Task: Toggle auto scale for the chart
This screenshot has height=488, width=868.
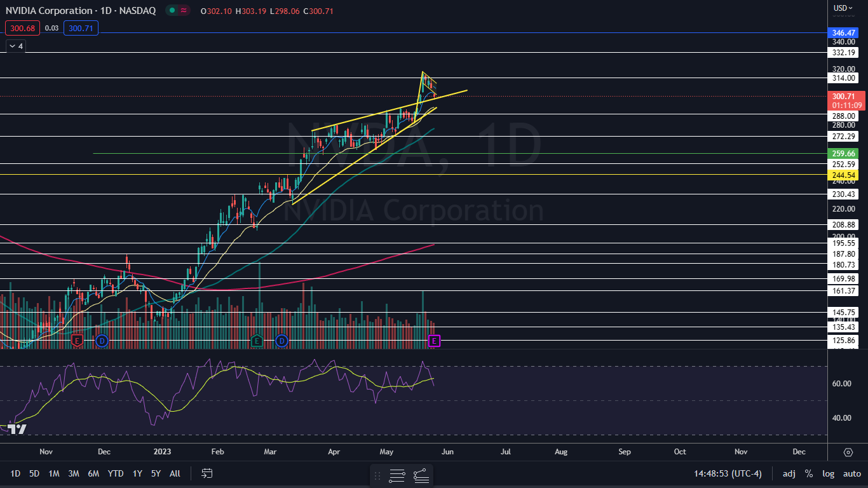Action: pyautogui.click(x=851, y=473)
